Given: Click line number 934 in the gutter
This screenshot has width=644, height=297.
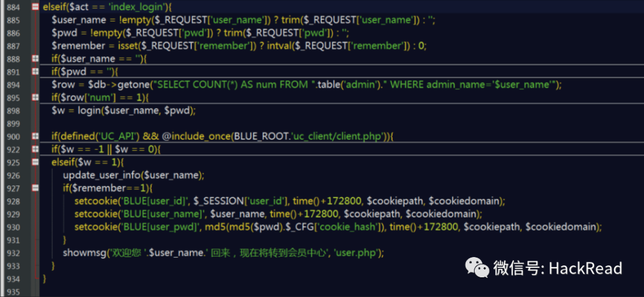Looking at the screenshot, I should point(13,279).
